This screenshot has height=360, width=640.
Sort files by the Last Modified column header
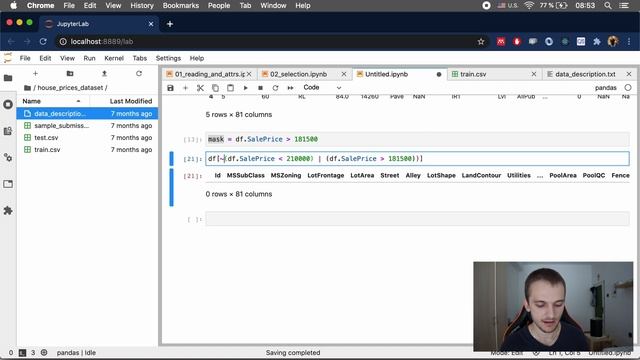124,101
